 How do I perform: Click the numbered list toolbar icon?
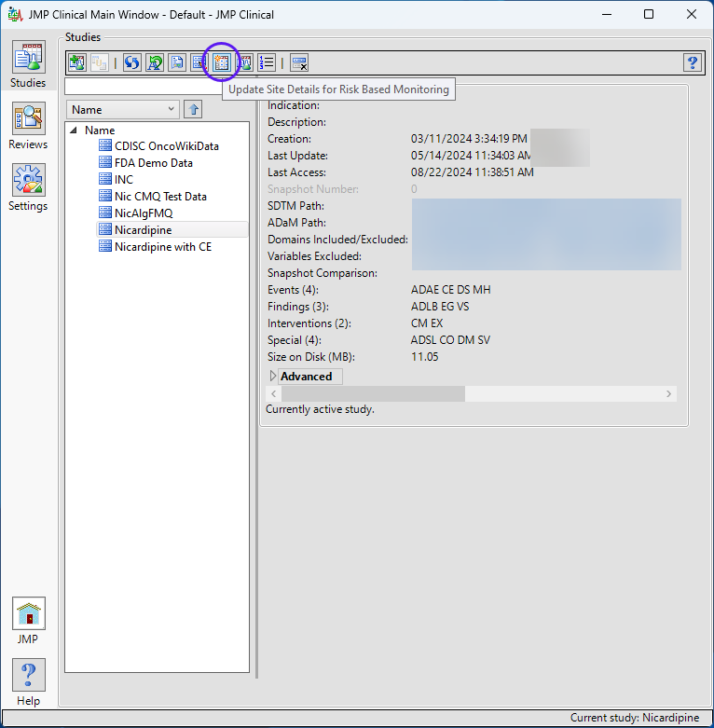coord(268,62)
